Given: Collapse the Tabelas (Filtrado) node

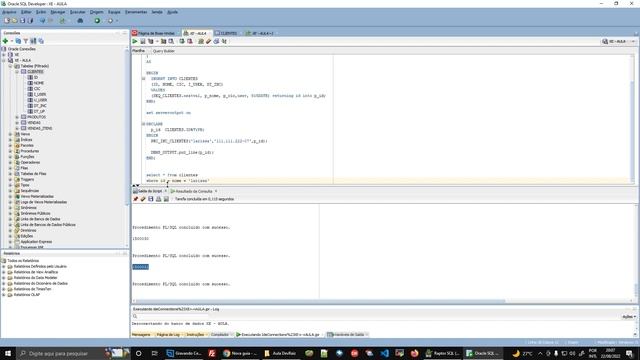Looking at the screenshot, I should [x=11, y=66].
